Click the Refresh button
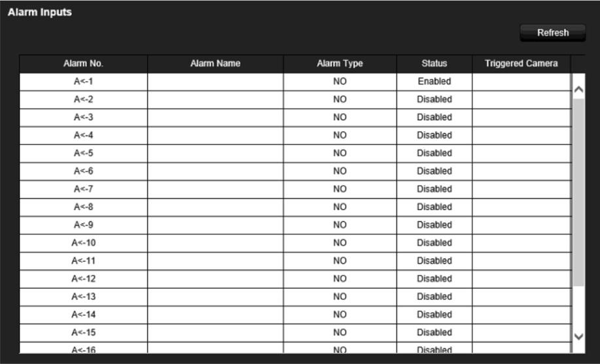 tap(552, 33)
